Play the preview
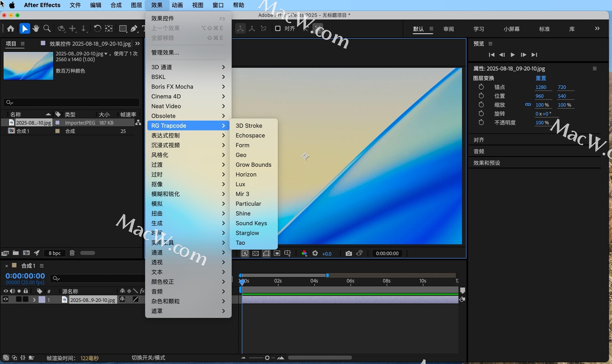Viewport: 612px width, 364px height. [513, 55]
